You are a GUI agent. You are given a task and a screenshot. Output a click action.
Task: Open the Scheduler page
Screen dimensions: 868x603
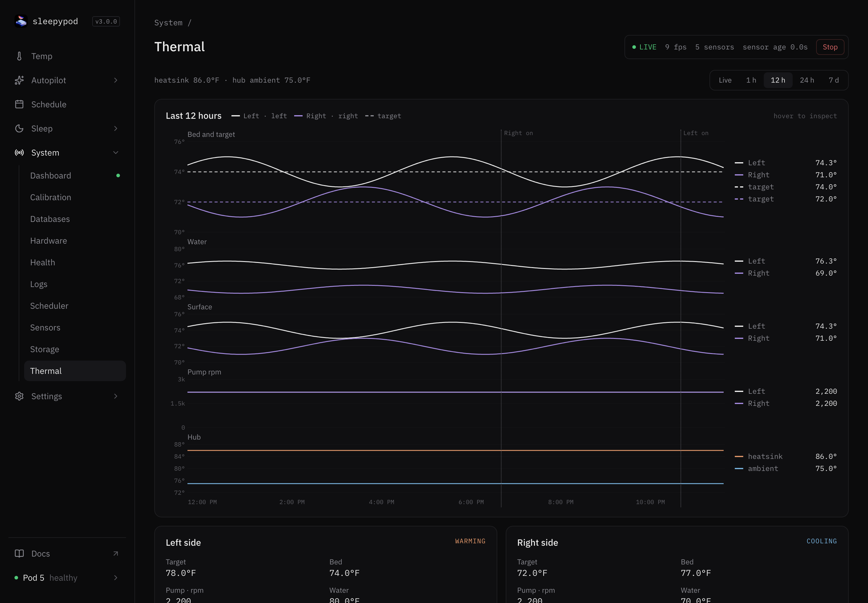(x=75, y=306)
